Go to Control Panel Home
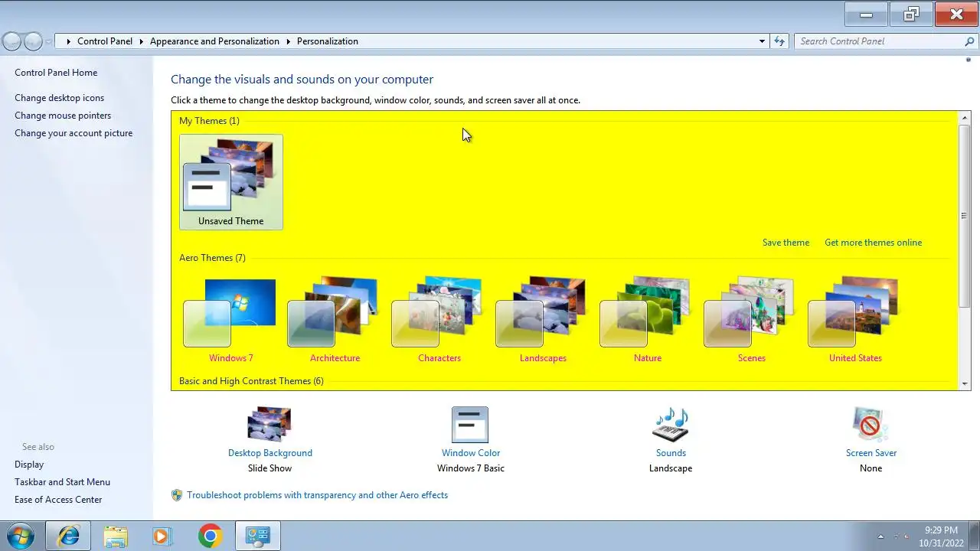980x551 pixels. [56, 73]
